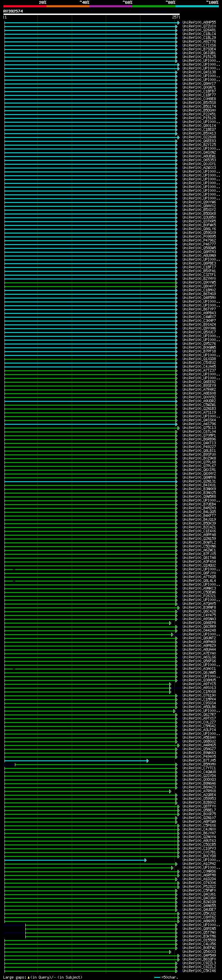Select the red 20% identity legend segment
This screenshot has width=222, height=980.
tap(25, 7)
